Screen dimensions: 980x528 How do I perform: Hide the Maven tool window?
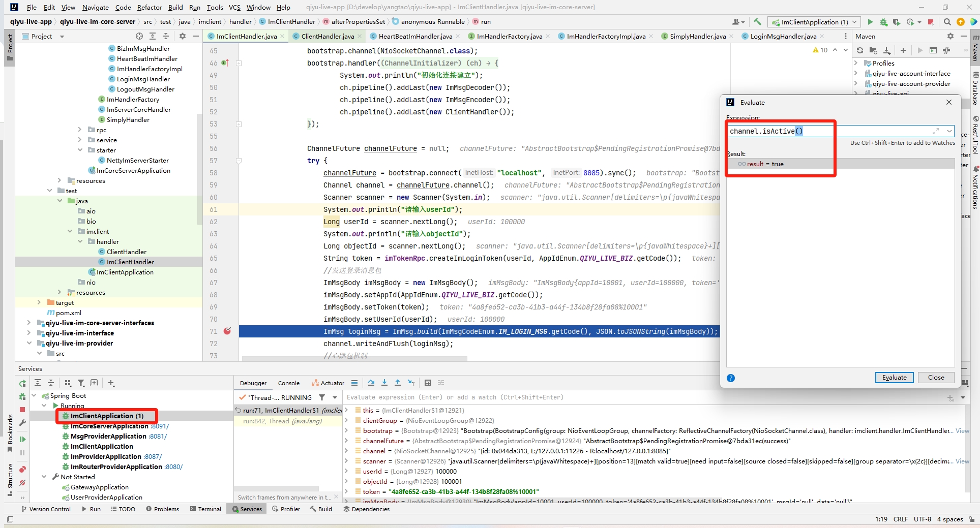[963, 36]
